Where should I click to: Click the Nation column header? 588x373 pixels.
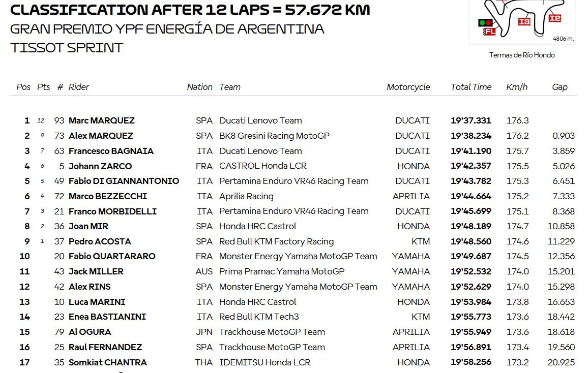tap(200, 87)
